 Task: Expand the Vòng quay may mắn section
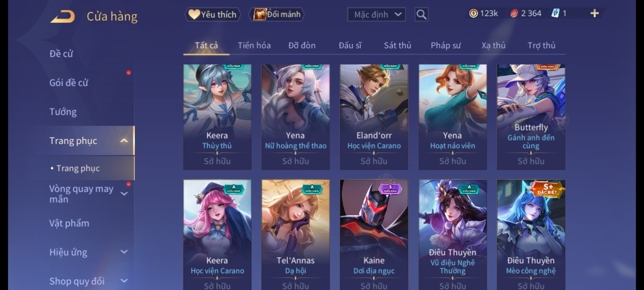(124, 194)
